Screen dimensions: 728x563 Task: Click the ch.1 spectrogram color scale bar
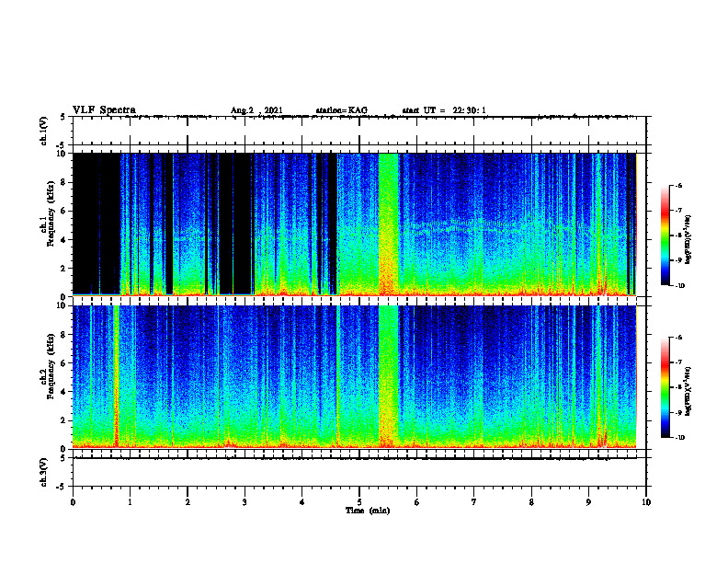pos(665,236)
